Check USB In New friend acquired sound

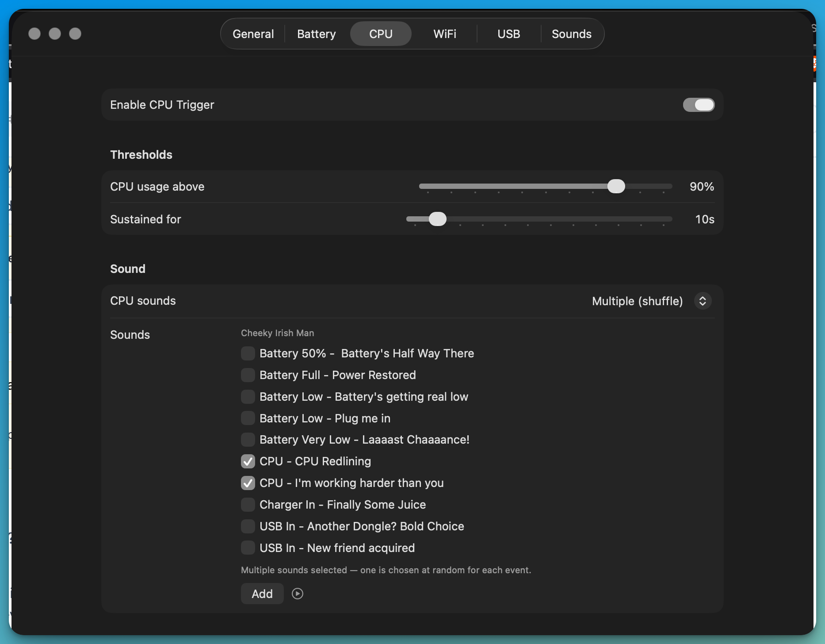pyautogui.click(x=248, y=548)
